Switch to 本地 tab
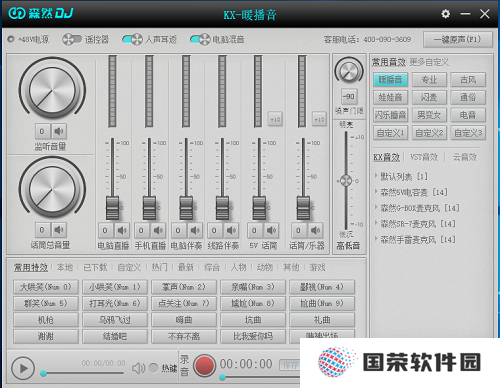The height and width of the screenshot is (388, 500). [x=65, y=267]
